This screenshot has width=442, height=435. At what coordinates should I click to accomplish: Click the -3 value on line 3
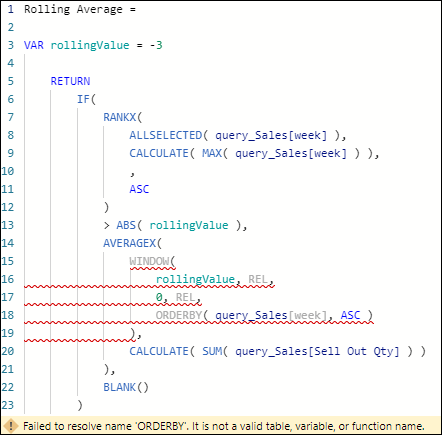(x=156, y=45)
